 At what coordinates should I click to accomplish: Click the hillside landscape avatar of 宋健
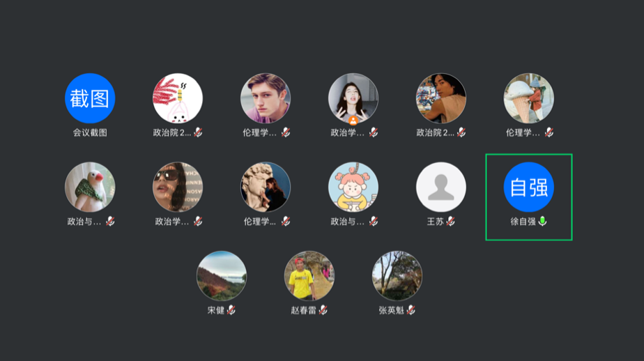click(x=222, y=275)
